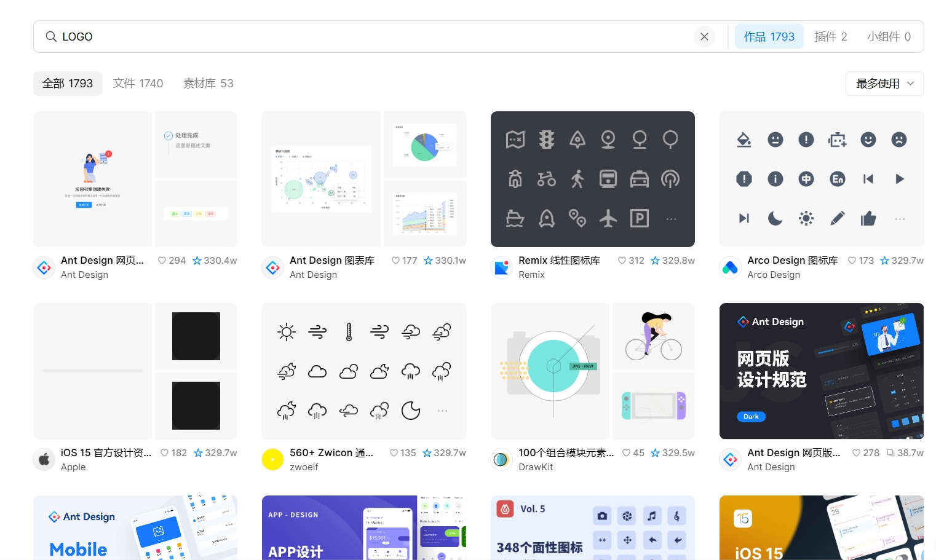Select the 素材库 53 filter
This screenshot has height=560, width=936.
click(208, 84)
